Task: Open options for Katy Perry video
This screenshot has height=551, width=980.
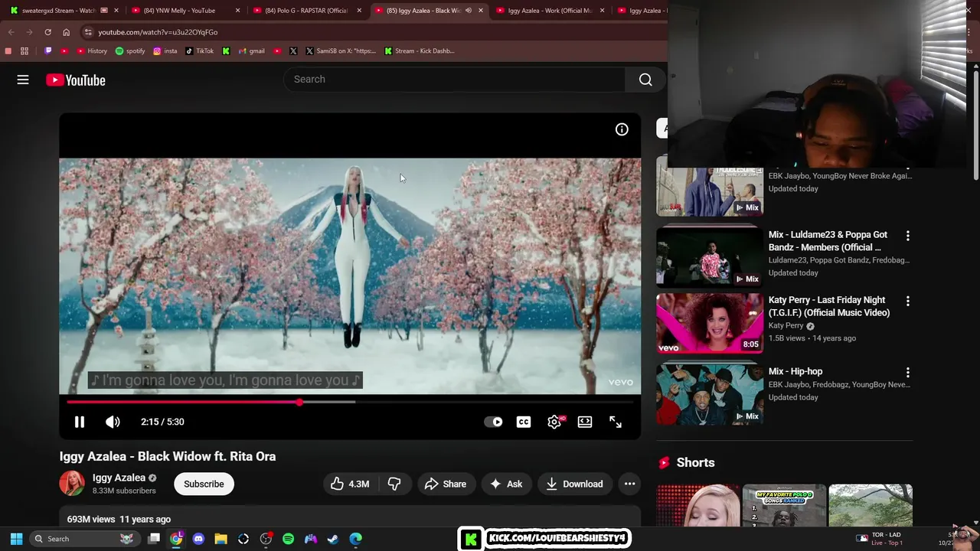Action: [908, 302]
